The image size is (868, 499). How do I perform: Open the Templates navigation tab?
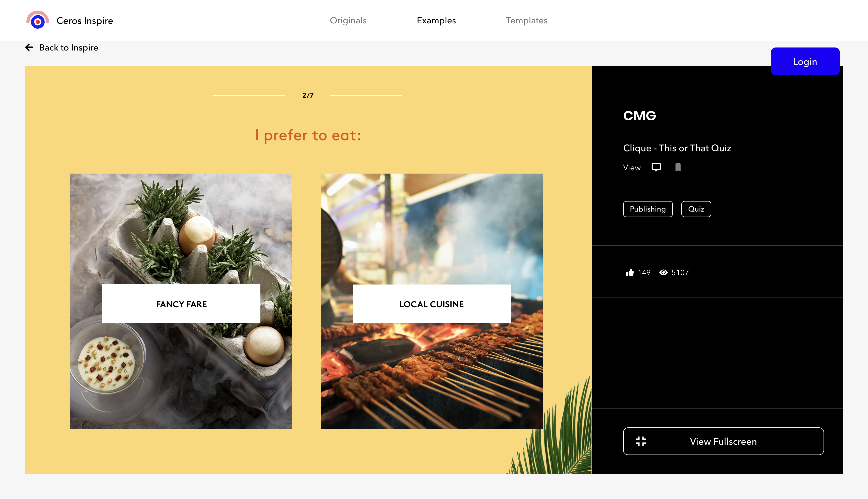(x=527, y=20)
